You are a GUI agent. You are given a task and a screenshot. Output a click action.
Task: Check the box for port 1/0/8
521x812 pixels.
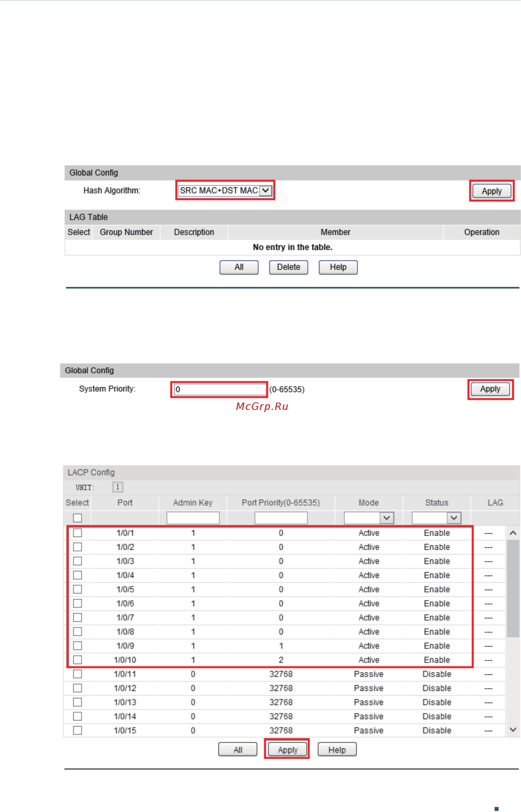coord(78,632)
